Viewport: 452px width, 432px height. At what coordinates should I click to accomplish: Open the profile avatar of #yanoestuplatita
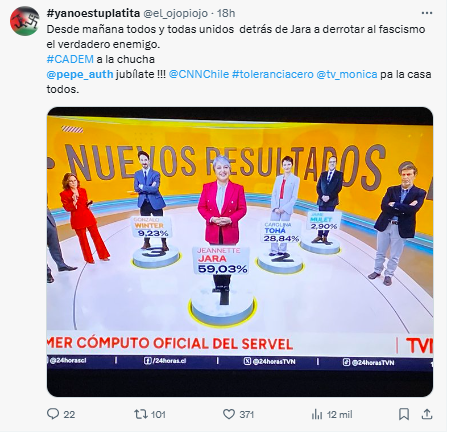(25, 21)
